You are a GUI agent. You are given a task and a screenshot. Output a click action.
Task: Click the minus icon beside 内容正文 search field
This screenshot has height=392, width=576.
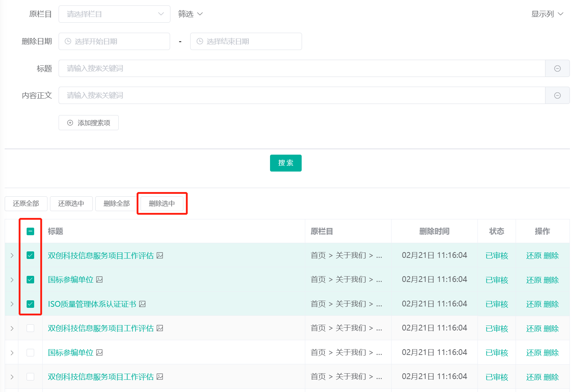click(x=557, y=95)
